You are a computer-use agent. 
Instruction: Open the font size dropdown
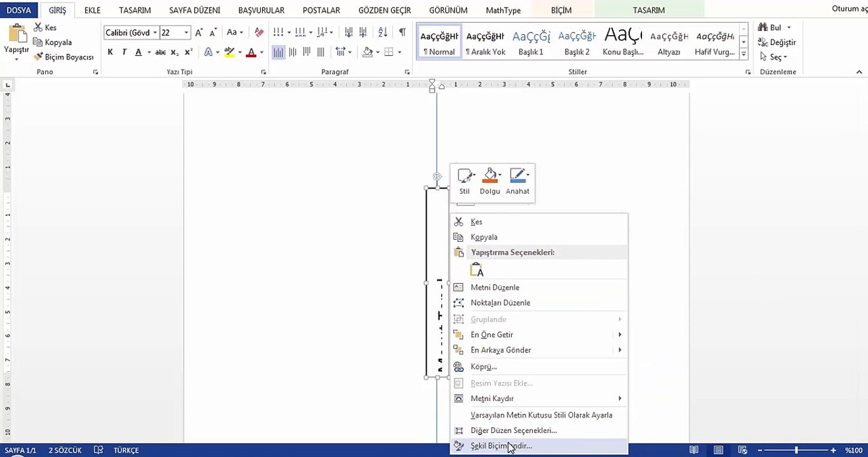pyautogui.click(x=186, y=32)
